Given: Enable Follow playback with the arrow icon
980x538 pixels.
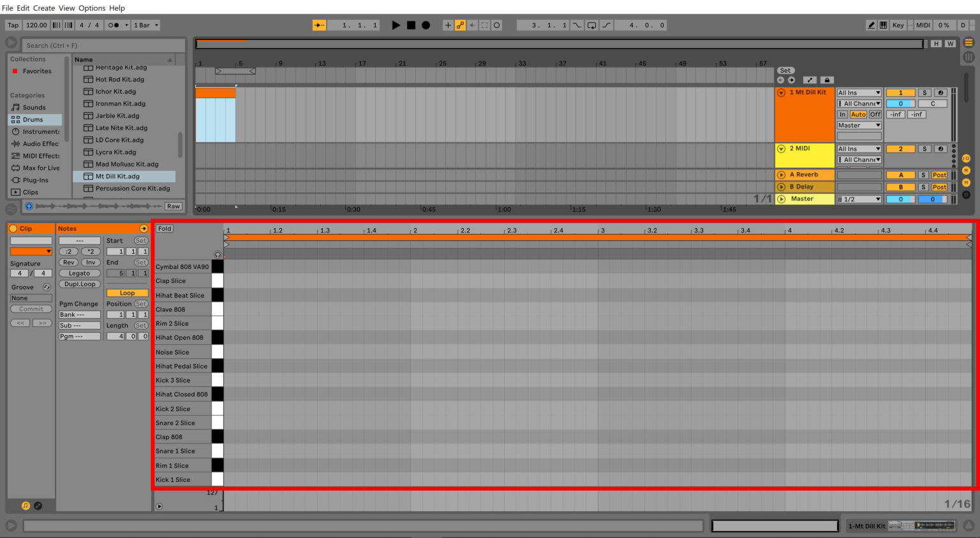Looking at the screenshot, I should coord(319,25).
